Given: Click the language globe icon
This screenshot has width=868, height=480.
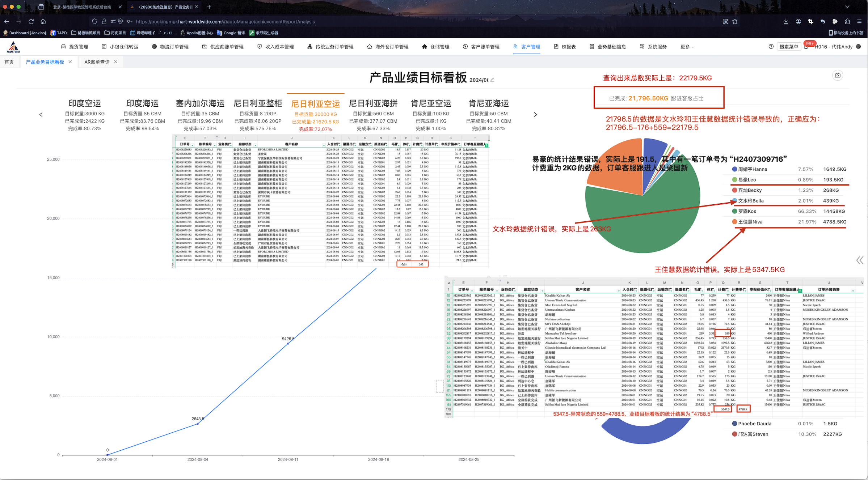Looking at the screenshot, I should coord(859,47).
